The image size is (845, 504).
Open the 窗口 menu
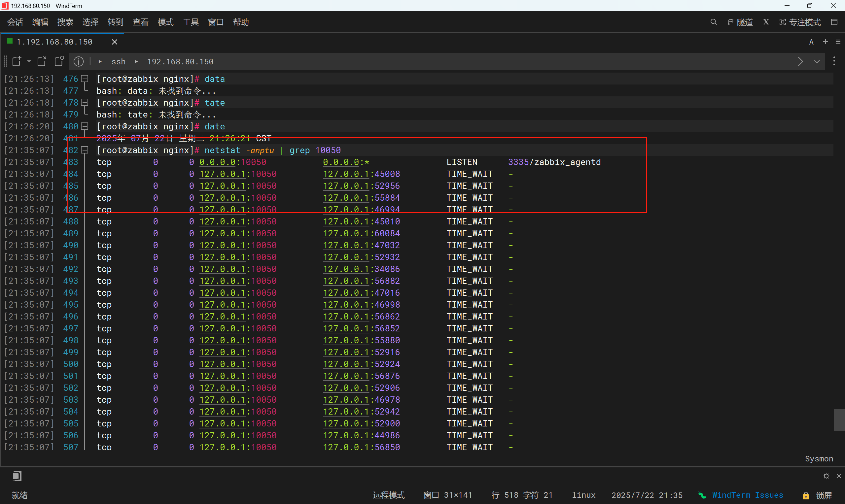point(216,22)
